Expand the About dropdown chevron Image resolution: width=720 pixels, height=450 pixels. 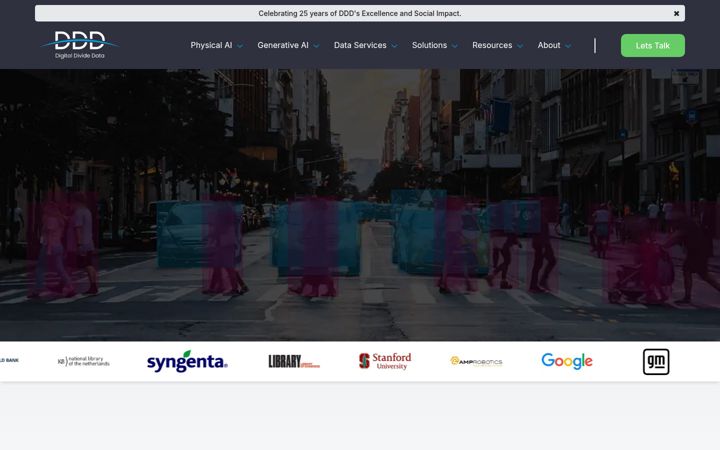click(x=568, y=46)
